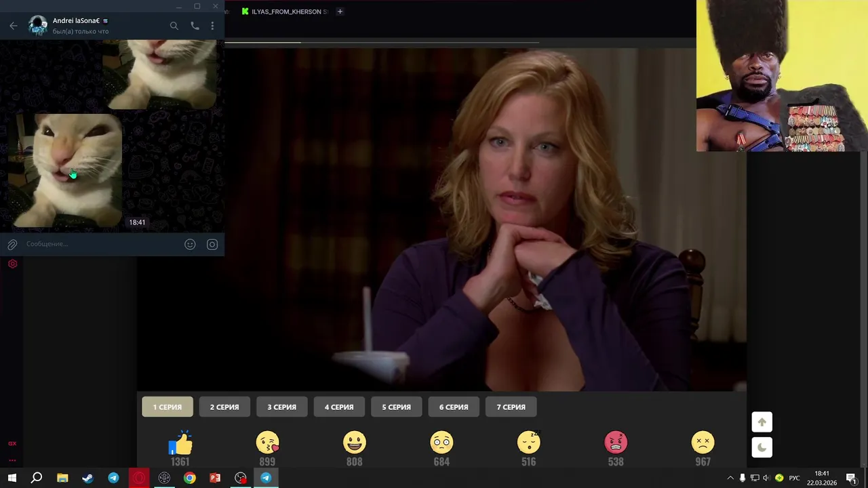Screen dimensions: 868x488
Task: Open a new browser tab
Action: tap(340, 12)
